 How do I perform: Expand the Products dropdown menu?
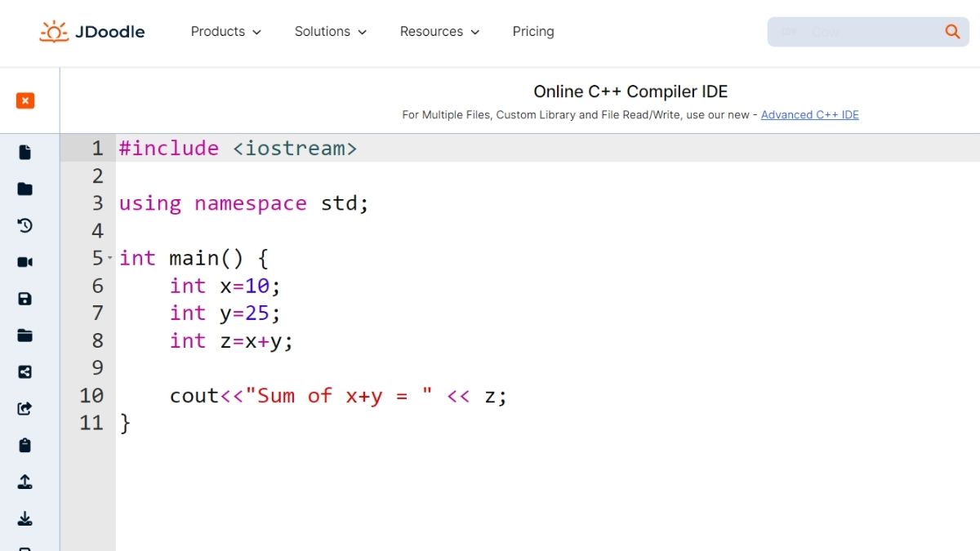(225, 32)
